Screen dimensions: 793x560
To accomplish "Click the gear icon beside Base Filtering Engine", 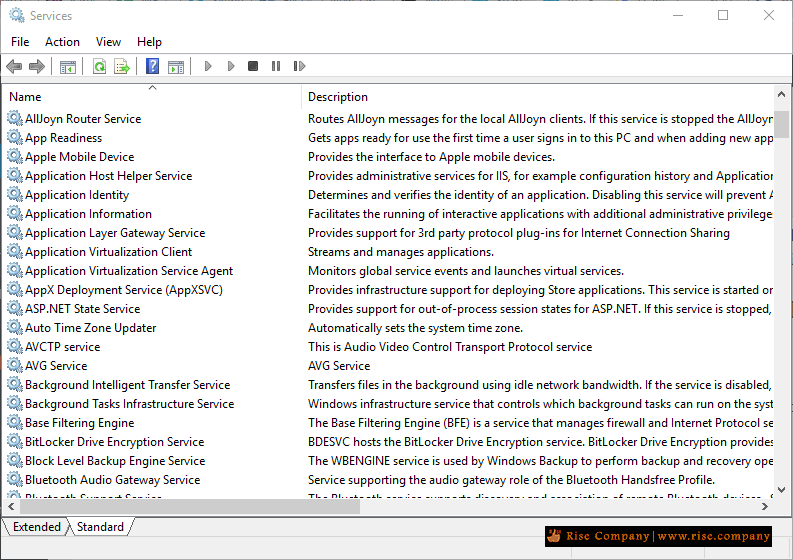I will (15, 422).
